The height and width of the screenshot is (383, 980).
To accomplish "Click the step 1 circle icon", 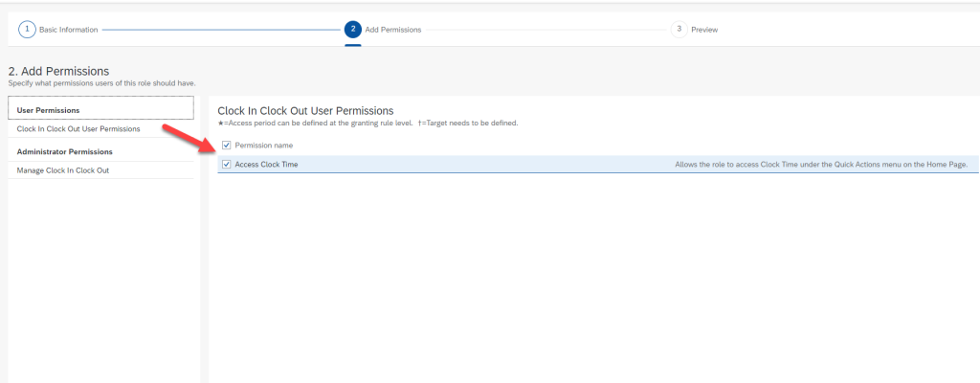I will pos(27,30).
